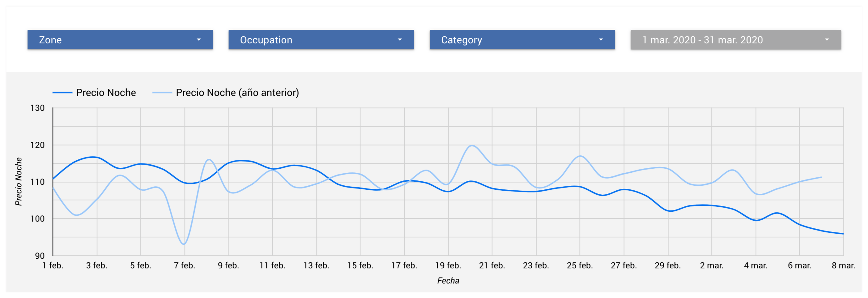This screenshot has width=868, height=298.
Task: Click the vertical Precio Noche axis title
Action: point(19,182)
